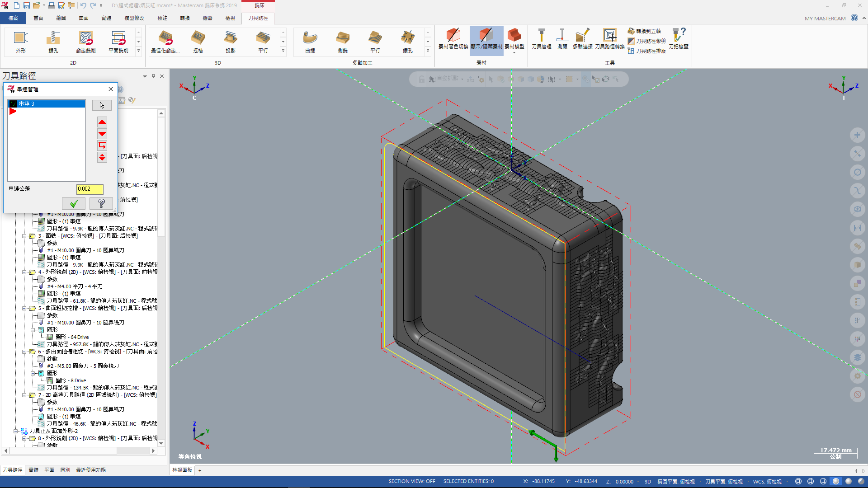Click the help question mark button in dialog
868x488 pixels.
101,203
